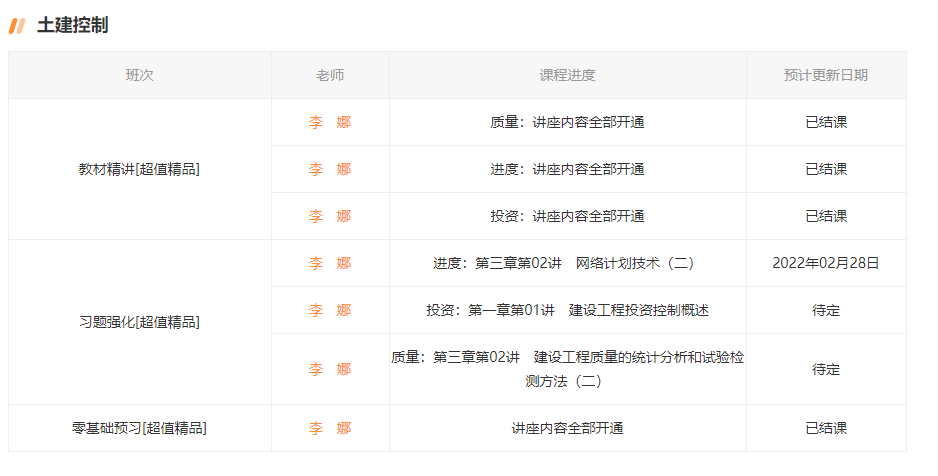
Task: Open 投资：第一章第01讲 建设工程投资控制概述
Action: pos(567,310)
